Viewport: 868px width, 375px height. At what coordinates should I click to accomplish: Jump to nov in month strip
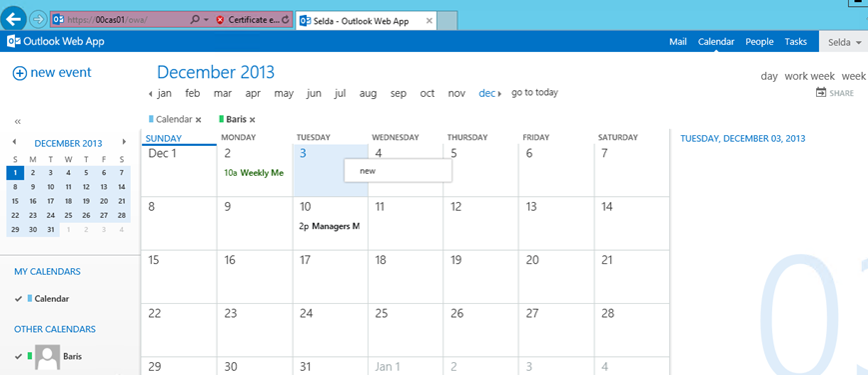456,94
